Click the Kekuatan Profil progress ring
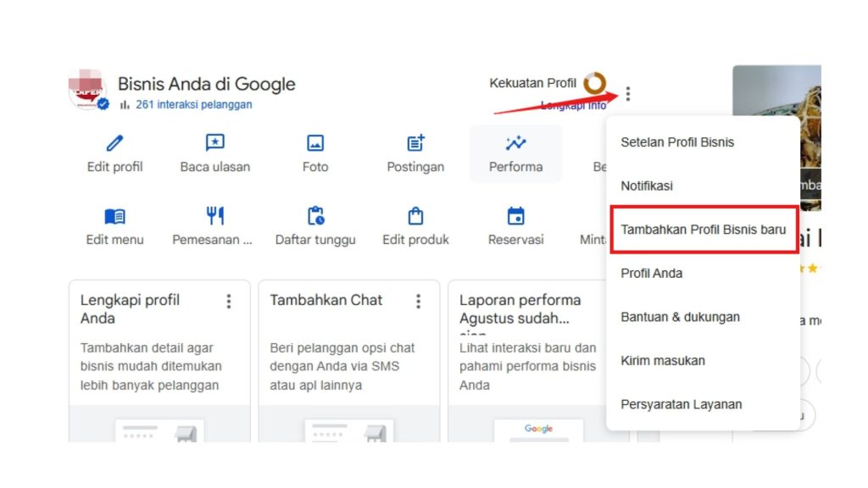Image resolution: width=868 pixels, height=488 pixels. [x=595, y=83]
